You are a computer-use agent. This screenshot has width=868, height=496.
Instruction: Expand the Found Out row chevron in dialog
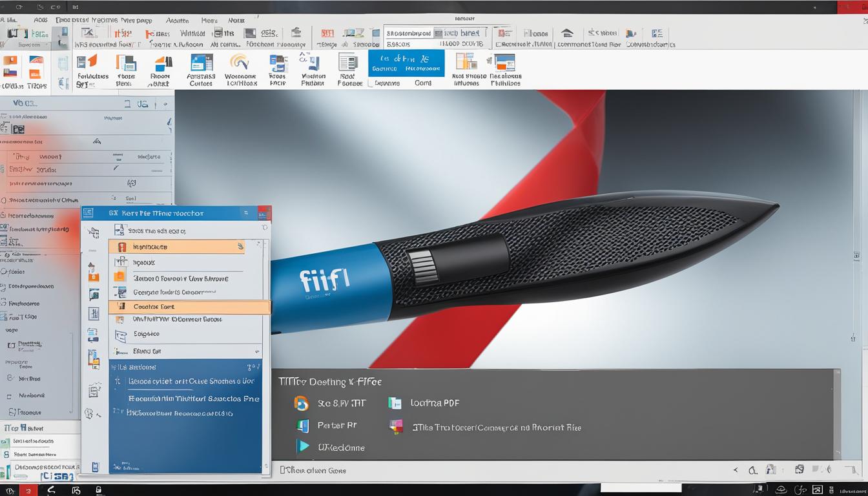pos(257,351)
